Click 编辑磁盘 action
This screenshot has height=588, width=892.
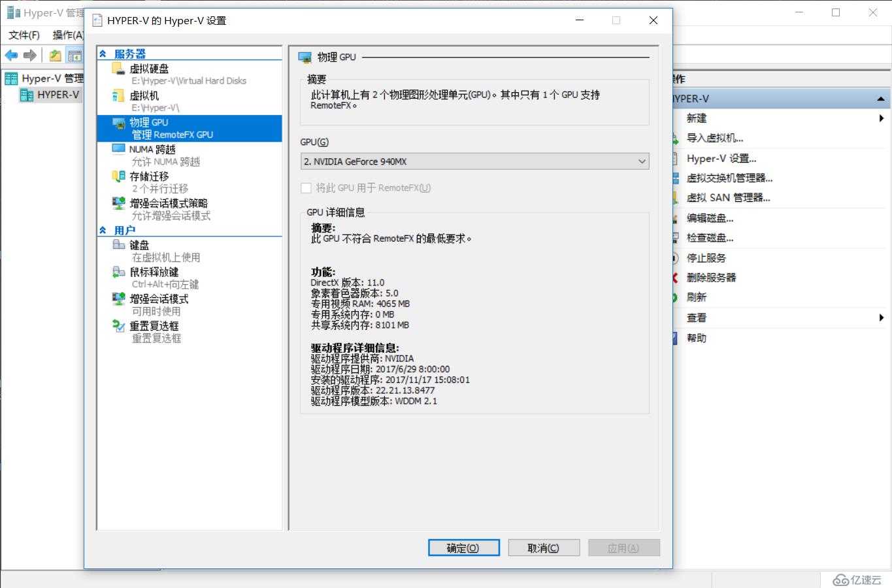pyautogui.click(x=710, y=218)
